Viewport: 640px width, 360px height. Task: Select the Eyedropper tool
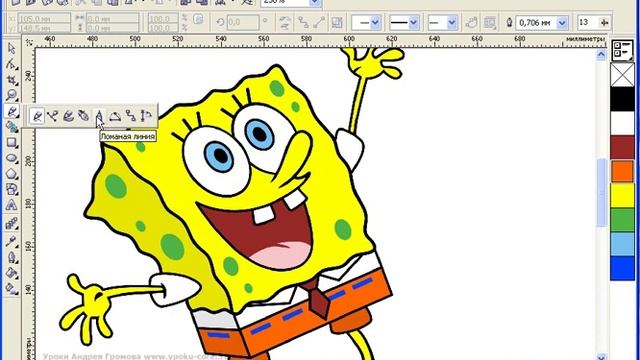pyautogui.click(x=11, y=241)
